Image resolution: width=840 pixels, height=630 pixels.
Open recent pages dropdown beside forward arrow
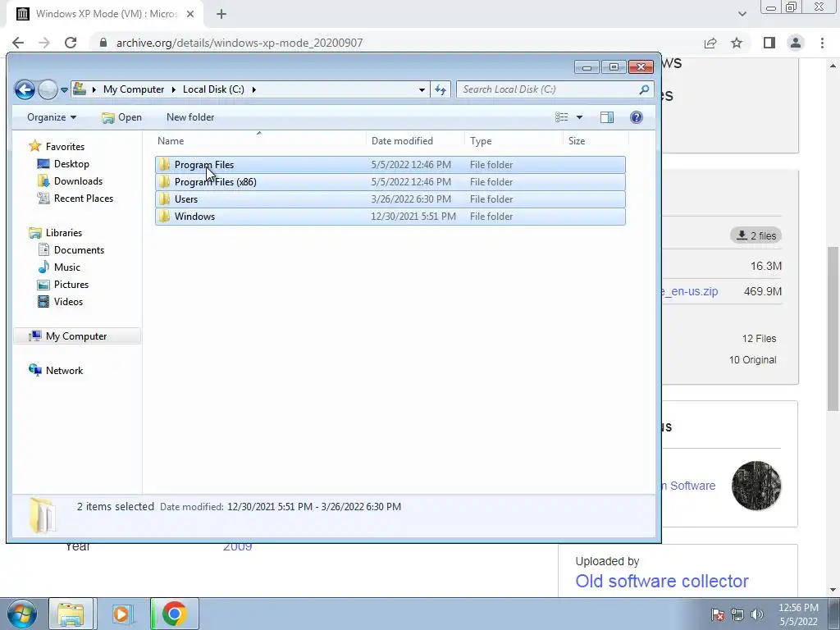(x=64, y=90)
